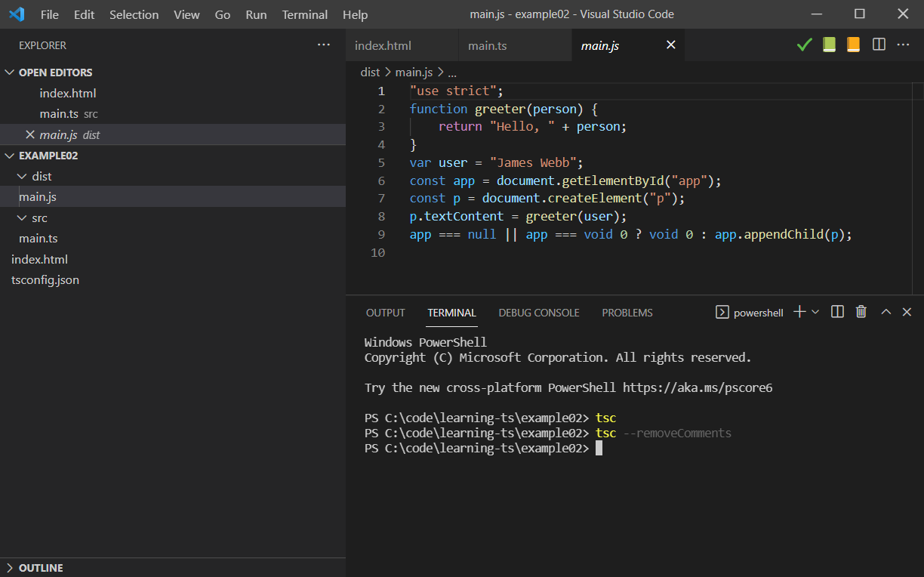Open the Edit menu
This screenshot has height=577, width=924.
pos(85,14)
